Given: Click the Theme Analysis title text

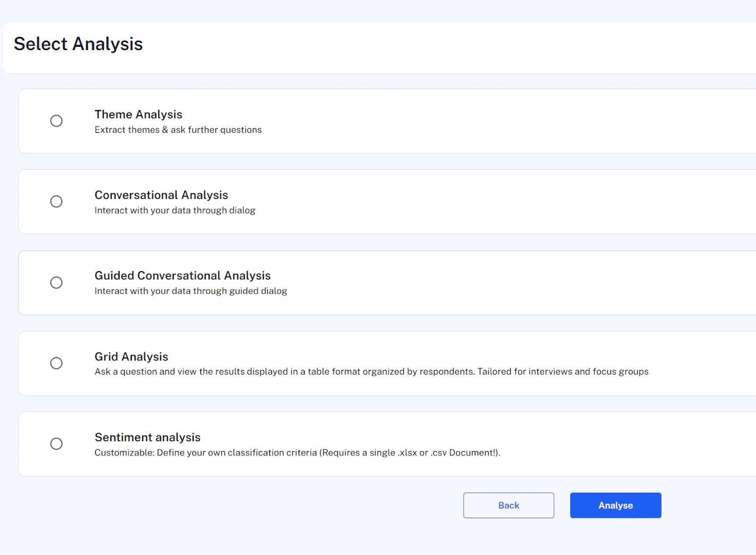Looking at the screenshot, I should coord(138,114).
